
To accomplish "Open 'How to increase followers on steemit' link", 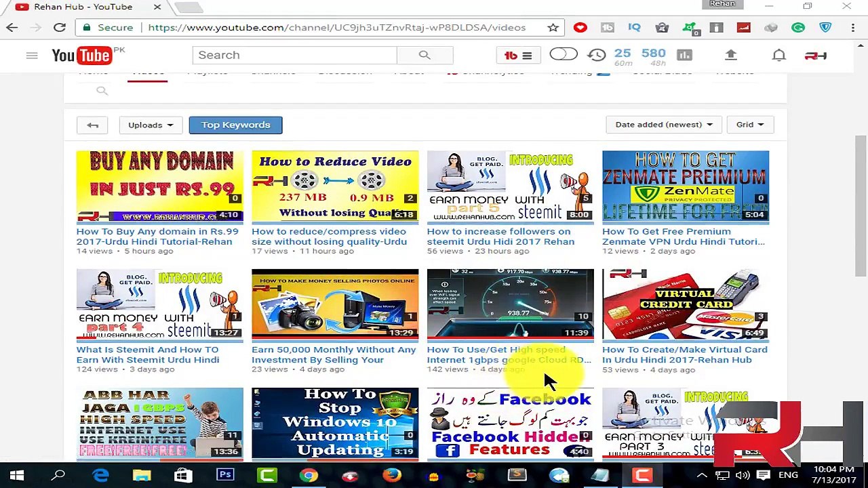I will point(500,237).
